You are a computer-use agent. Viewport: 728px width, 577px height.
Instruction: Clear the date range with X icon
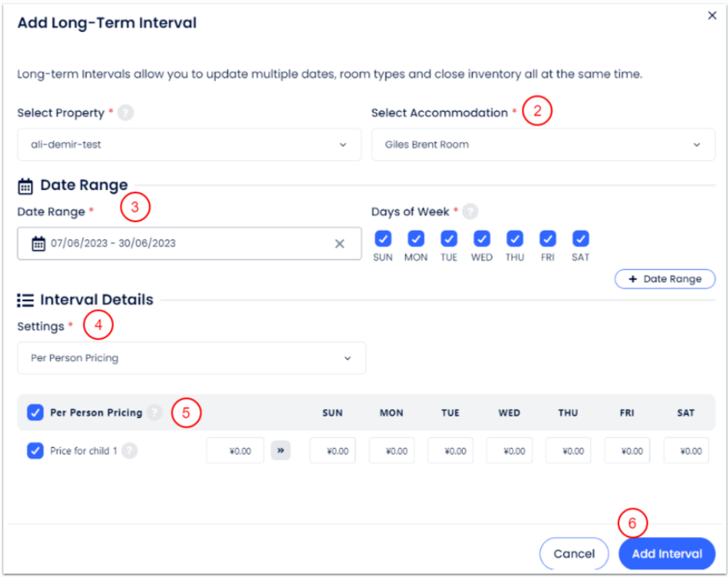point(339,244)
